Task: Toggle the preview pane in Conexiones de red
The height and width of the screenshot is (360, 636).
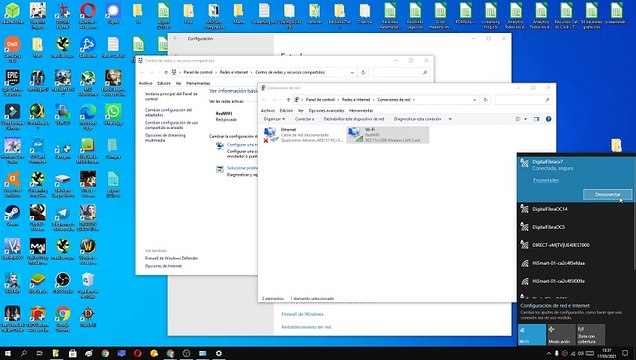Action: 537,119
